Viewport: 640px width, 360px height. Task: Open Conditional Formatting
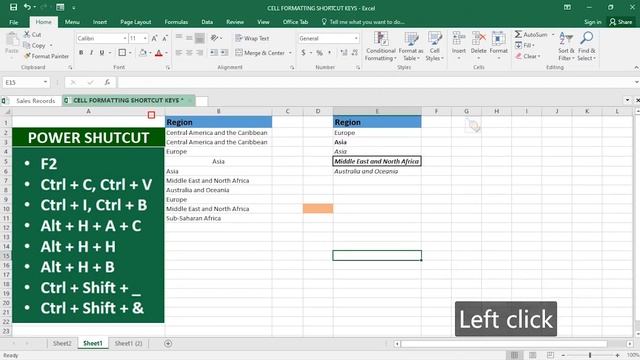381,47
